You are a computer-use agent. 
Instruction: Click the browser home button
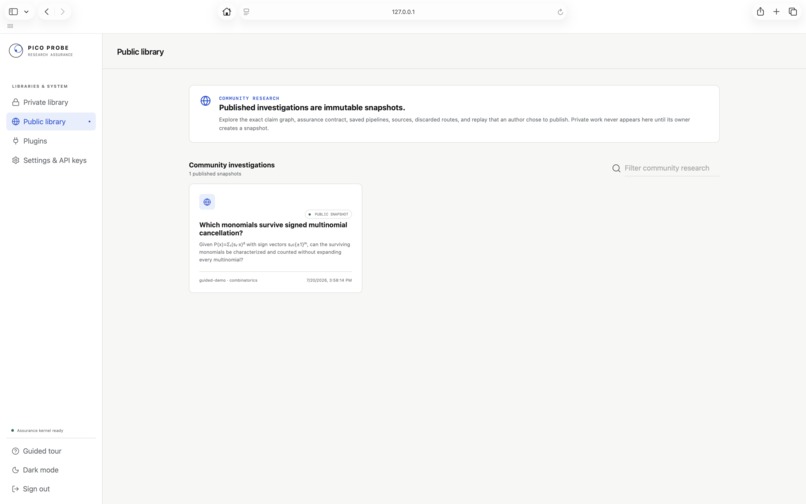point(227,12)
